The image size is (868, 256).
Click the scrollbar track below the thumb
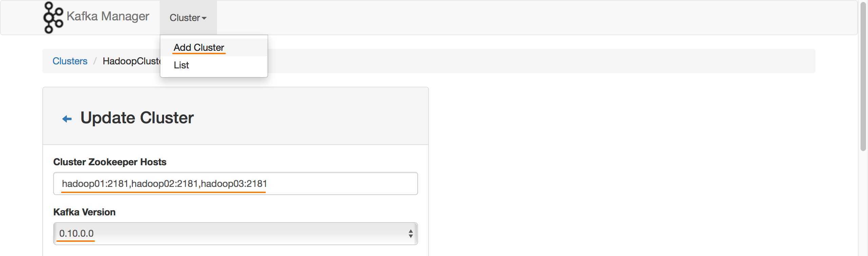863,203
